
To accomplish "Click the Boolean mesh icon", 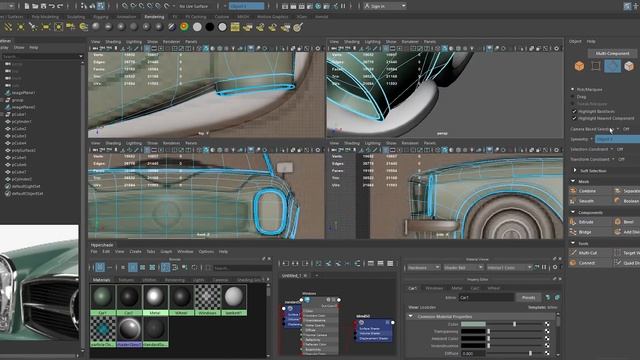I will [x=618, y=201].
